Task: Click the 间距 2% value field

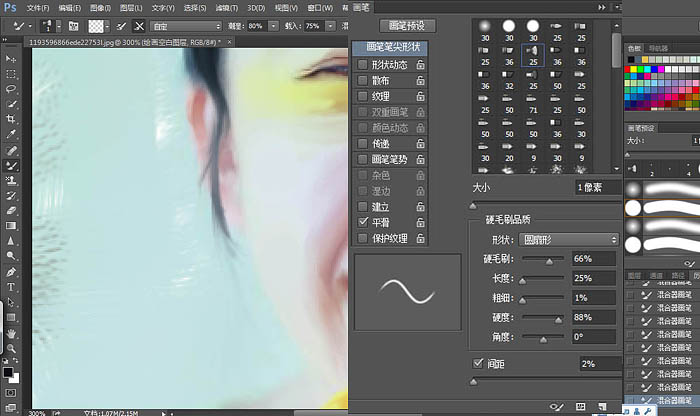Action: click(600, 364)
